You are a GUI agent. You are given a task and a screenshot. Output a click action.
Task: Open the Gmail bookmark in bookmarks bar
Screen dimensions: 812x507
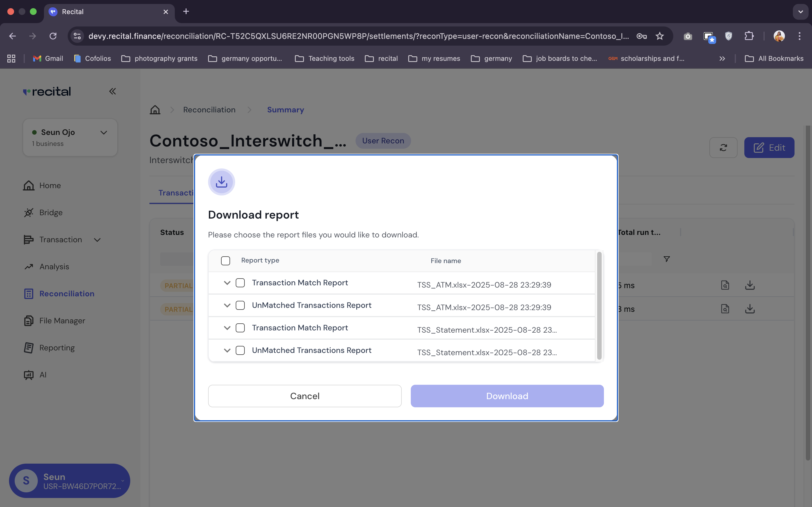tap(48, 58)
